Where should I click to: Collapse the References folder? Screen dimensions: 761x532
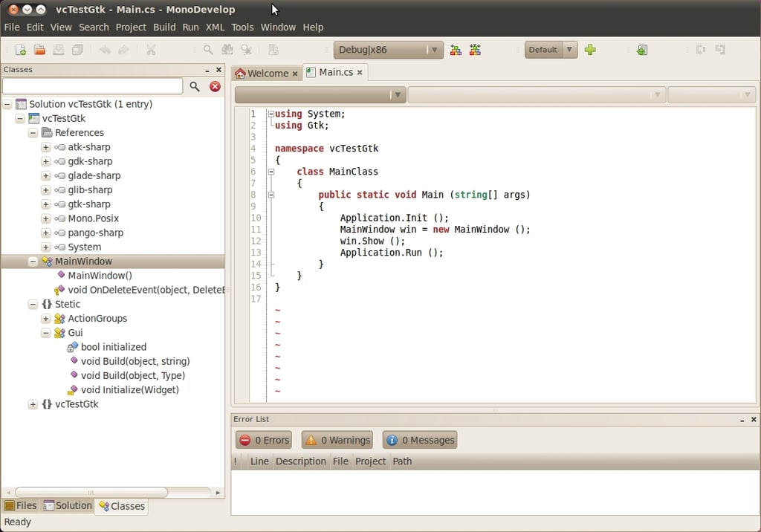click(x=33, y=132)
